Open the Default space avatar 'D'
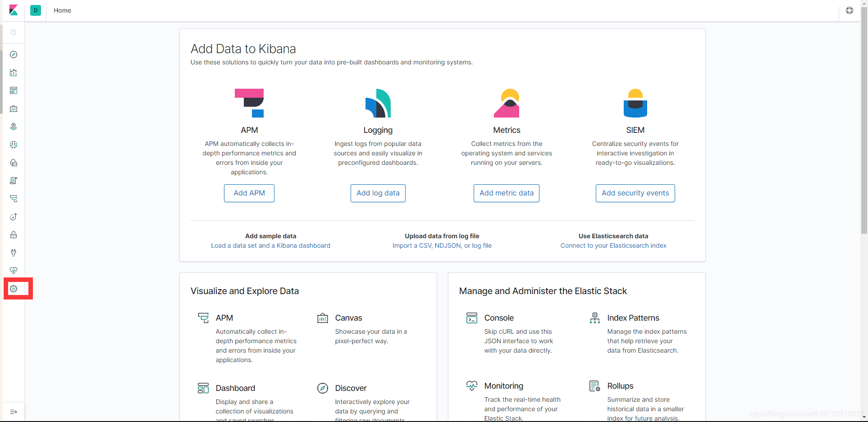The image size is (868, 422). tap(36, 10)
